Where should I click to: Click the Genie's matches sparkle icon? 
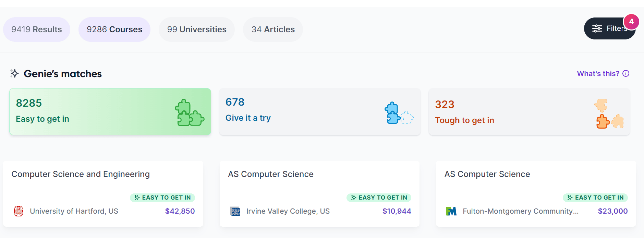point(14,73)
